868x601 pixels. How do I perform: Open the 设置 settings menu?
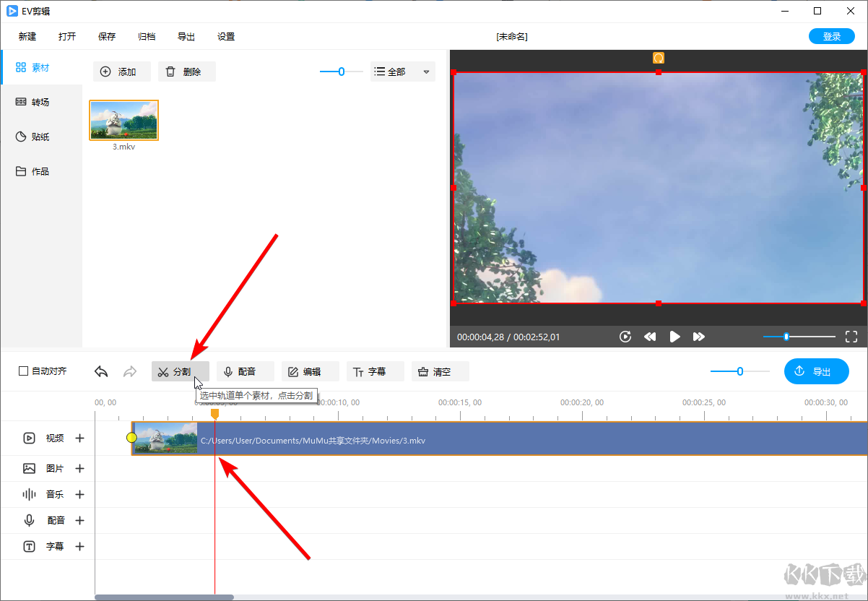coord(225,36)
